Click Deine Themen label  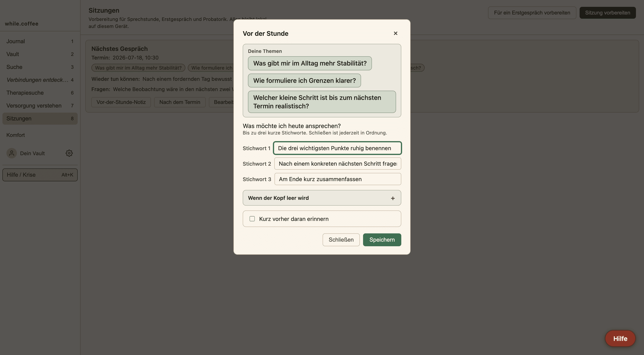pyautogui.click(x=265, y=51)
